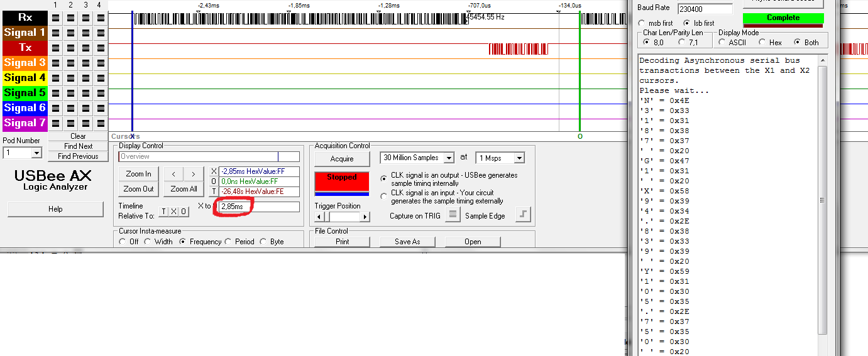This screenshot has height=356, width=868.
Task: Choose Hex display mode
Action: [x=762, y=43]
